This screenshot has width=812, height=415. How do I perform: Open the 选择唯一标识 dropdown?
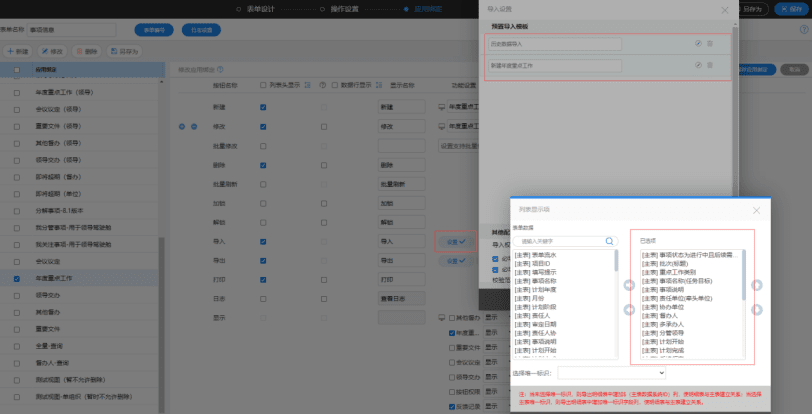pyautogui.click(x=612, y=373)
